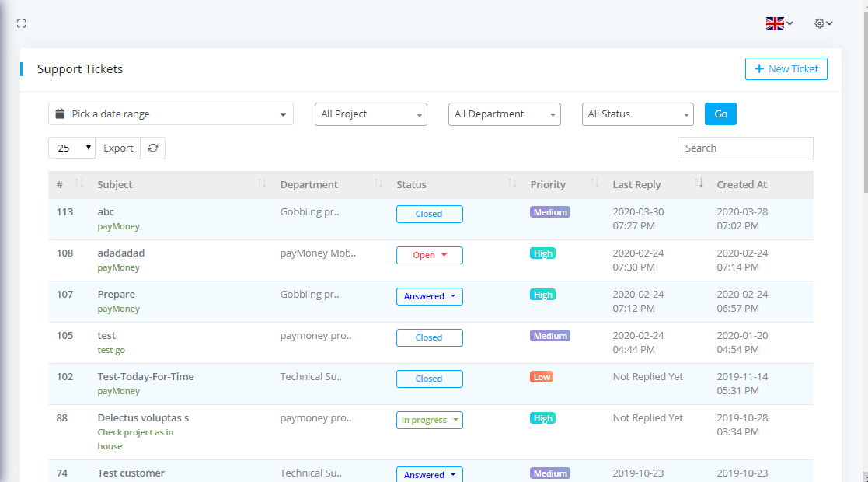
Task: Open the Open status dropdown for ticket 108
Action: [430, 256]
